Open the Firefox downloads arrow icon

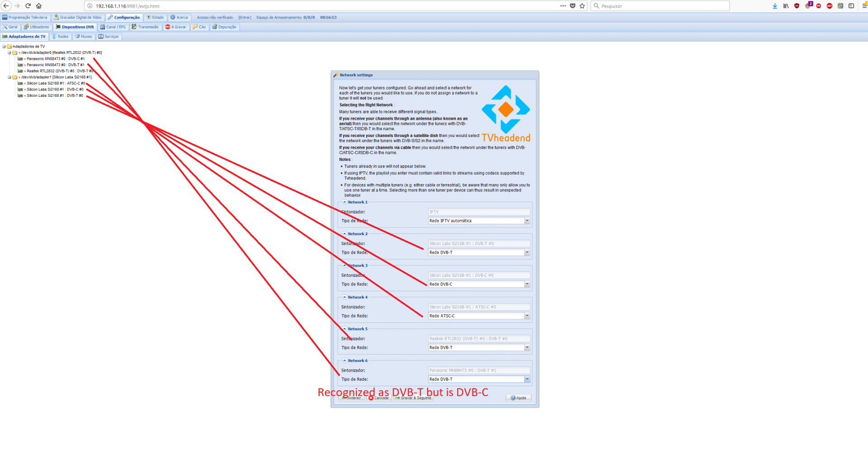tap(775, 6)
